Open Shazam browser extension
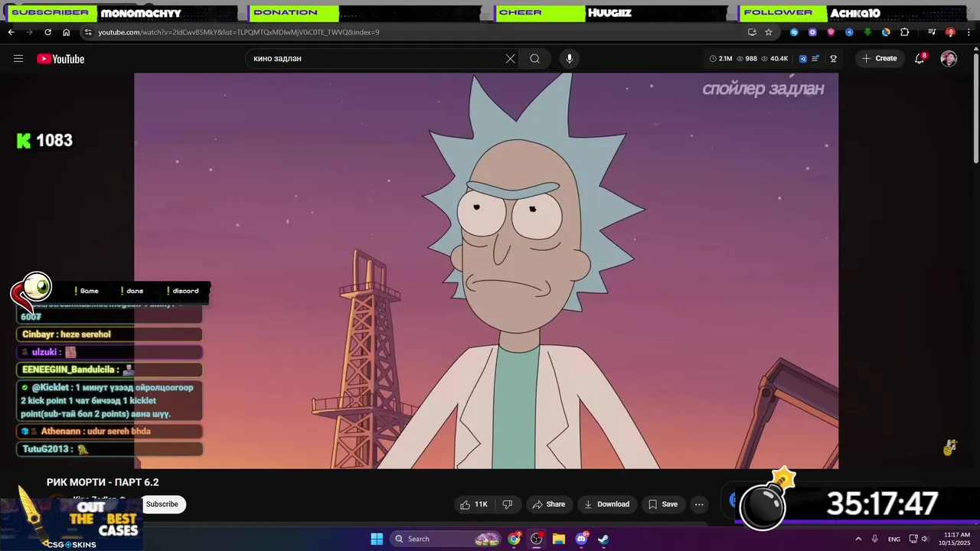Image resolution: width=980 pixels, height=551 pixels. tap(794, 32)
